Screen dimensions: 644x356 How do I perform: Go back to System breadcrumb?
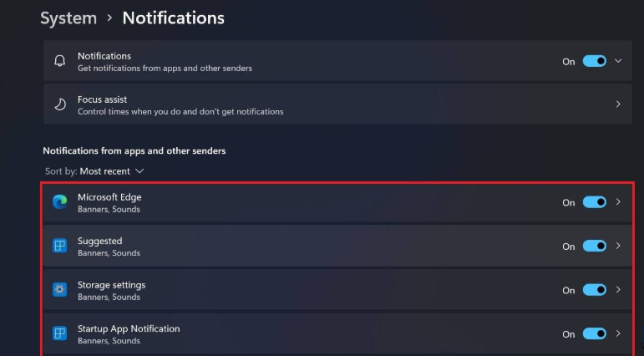[x=68, y=18]
